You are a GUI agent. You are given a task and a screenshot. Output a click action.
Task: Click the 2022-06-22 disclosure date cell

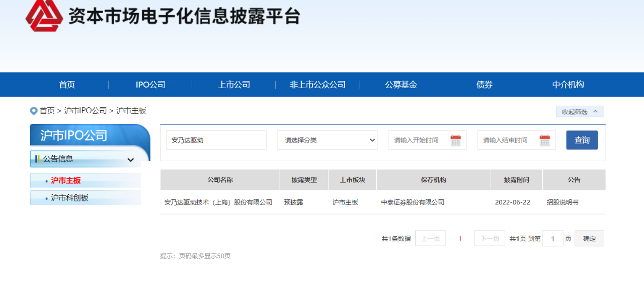pos(513,202)
